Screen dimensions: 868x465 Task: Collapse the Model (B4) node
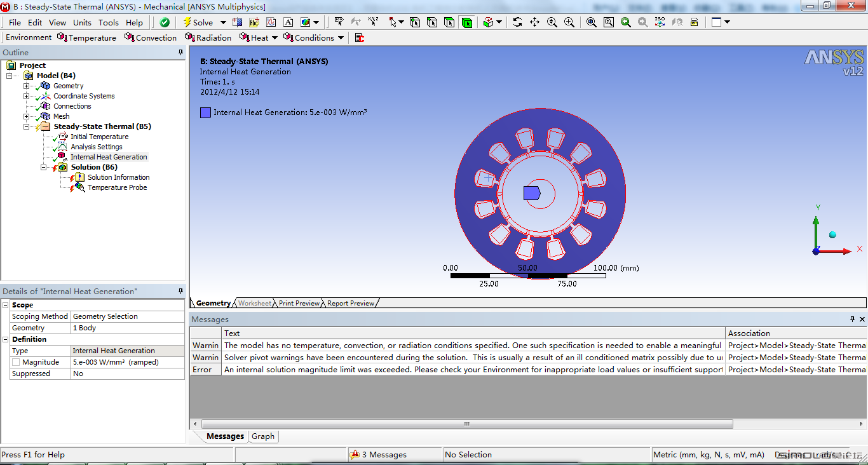[x=10, y=76]
